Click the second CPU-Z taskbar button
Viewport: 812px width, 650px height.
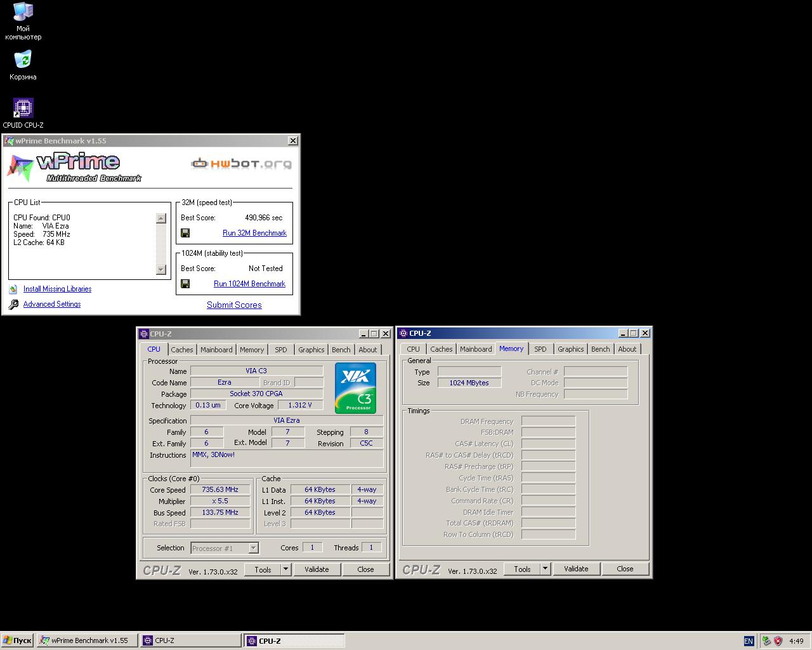click(x=294, y=640)
